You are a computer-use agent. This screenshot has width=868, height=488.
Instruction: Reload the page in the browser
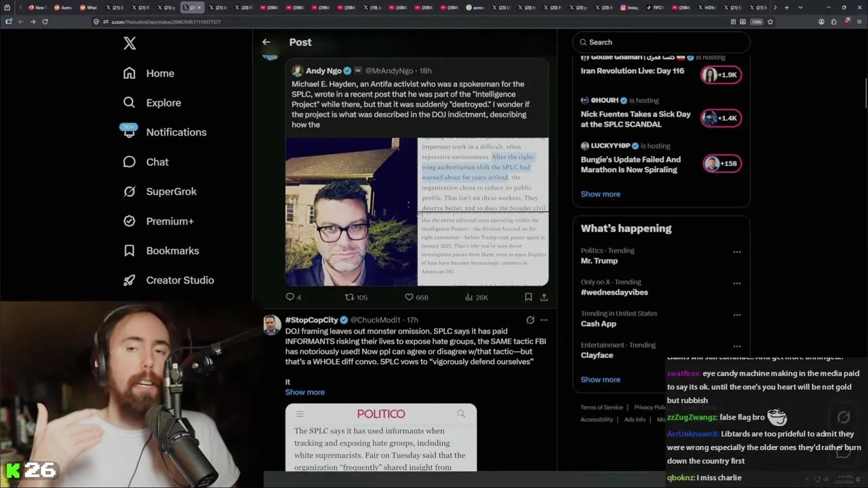45,22
